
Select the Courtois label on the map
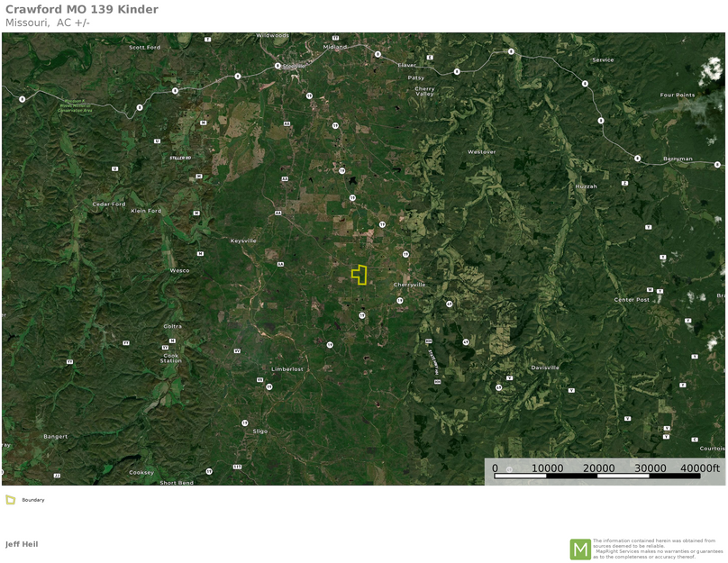pyautogui.click(x=712, y=449)
